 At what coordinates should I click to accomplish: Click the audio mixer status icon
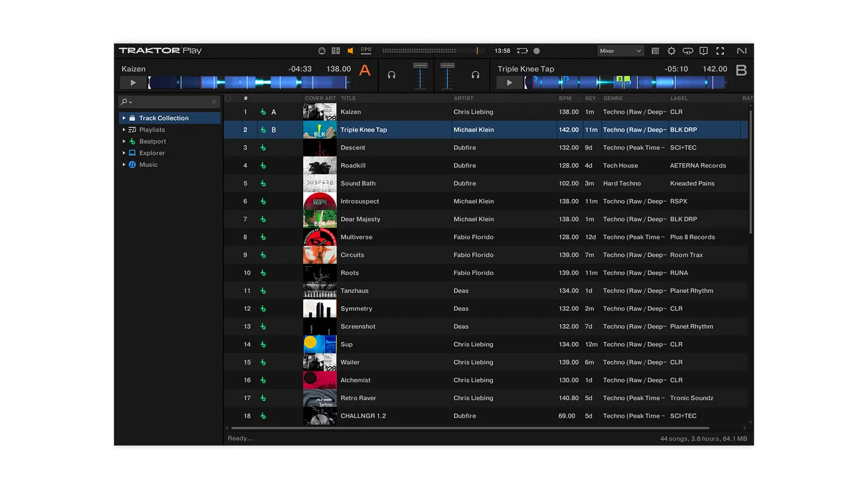click(x=335, y=51)
